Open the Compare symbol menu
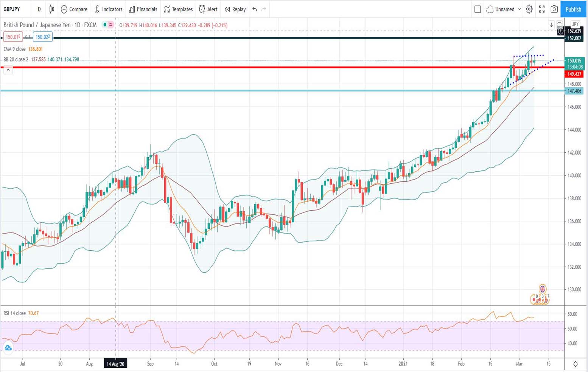 point(74,9)
